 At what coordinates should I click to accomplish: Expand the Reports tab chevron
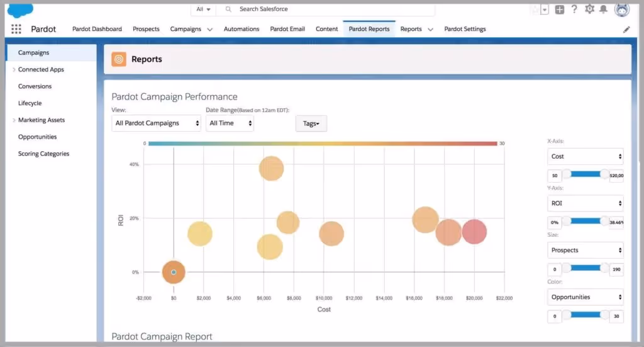coord(430,29)
